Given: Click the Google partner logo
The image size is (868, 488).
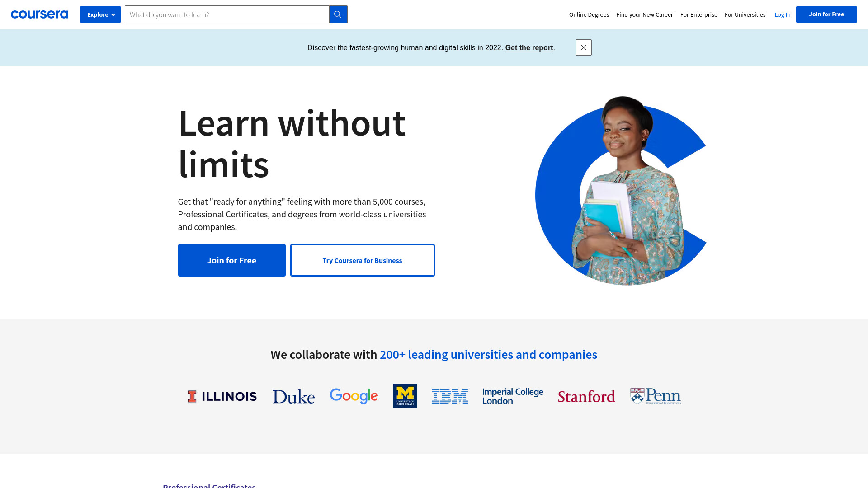Looking at the screenshot, I should pos(354,396).
